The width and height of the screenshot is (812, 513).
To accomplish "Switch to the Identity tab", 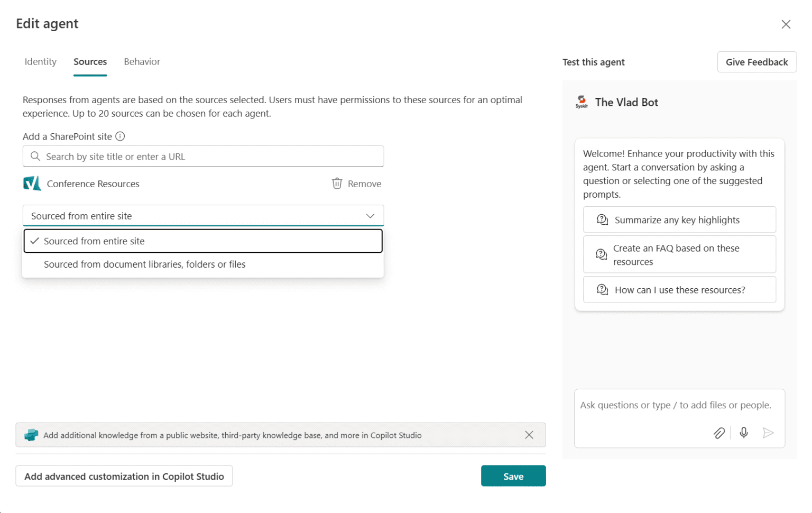I will (40, 62).
